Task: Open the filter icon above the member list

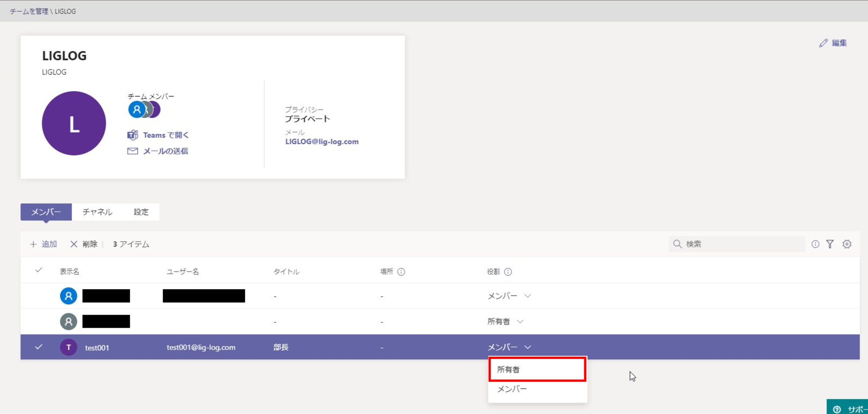Action: pos(830,244)
